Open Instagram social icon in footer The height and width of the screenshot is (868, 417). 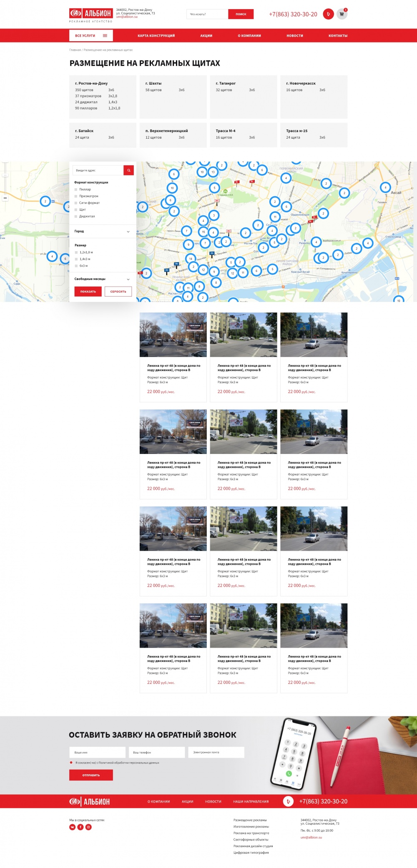[88, 827]
